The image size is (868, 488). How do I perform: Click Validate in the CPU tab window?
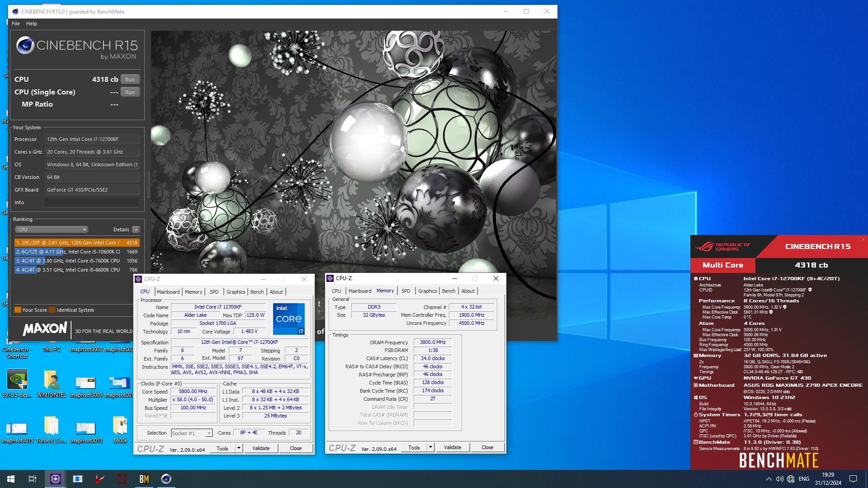261,448
